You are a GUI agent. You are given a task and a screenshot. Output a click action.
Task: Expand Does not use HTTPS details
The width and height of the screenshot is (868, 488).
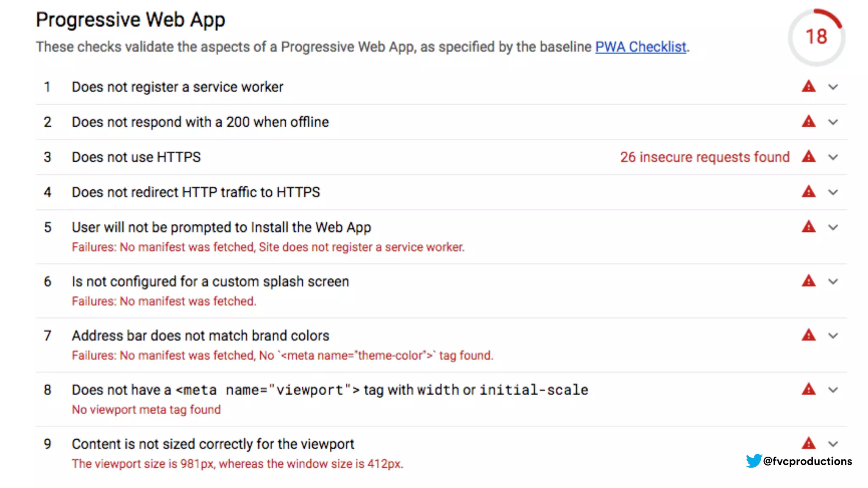[x=833, y=158]
